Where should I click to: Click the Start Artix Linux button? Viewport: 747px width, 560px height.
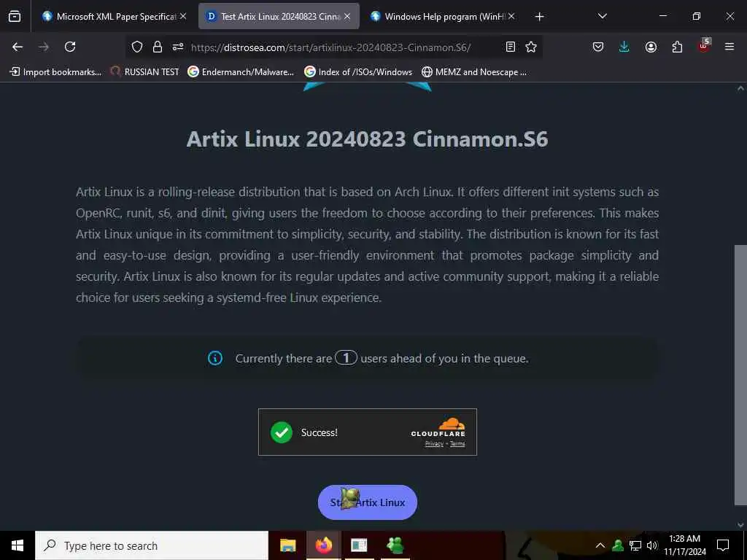(368, 502)
